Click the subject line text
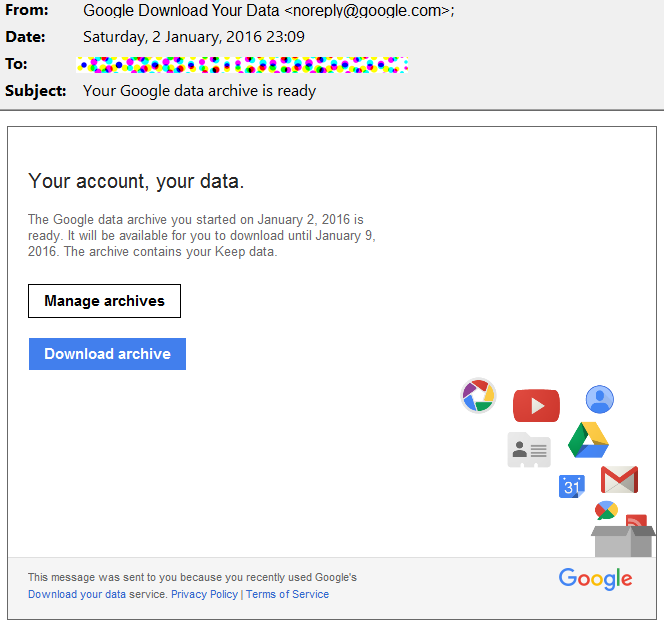This screenshot has height=627, width=664. coord(199,91)
